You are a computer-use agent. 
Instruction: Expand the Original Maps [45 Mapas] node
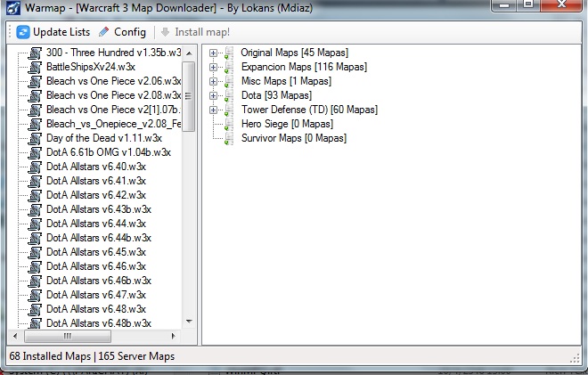pyautogui.click(x=214, y=53)
